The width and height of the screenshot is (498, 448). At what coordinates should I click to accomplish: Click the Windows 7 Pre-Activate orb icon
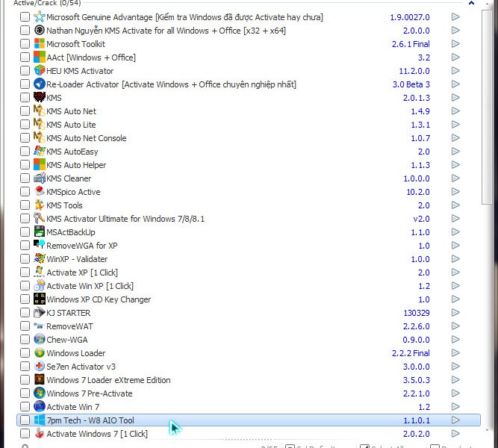40,393
